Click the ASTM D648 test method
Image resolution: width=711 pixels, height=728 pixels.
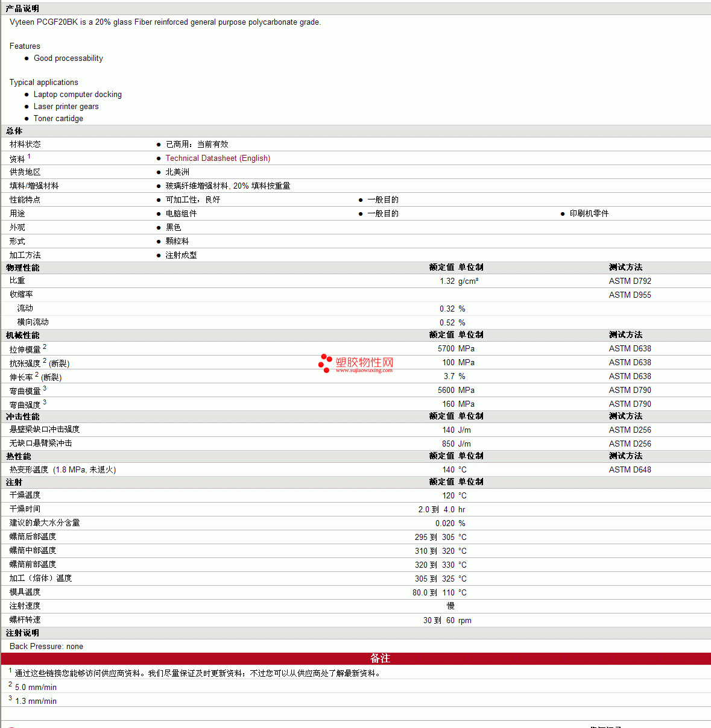(x=630, y=469)
